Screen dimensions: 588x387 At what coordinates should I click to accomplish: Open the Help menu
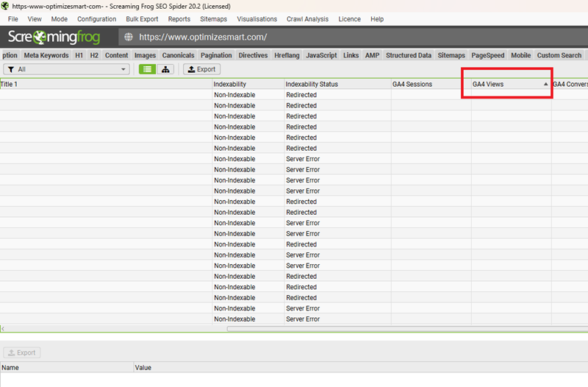377,19
